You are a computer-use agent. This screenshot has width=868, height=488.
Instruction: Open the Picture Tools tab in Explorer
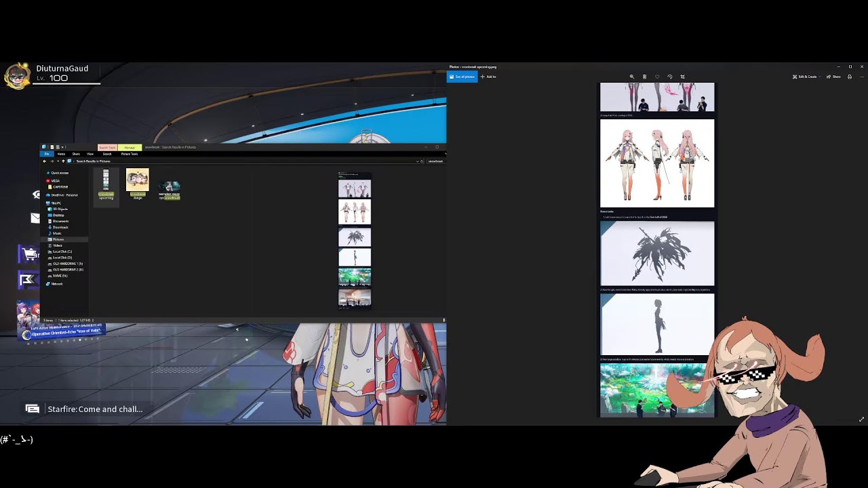(130, 154)
